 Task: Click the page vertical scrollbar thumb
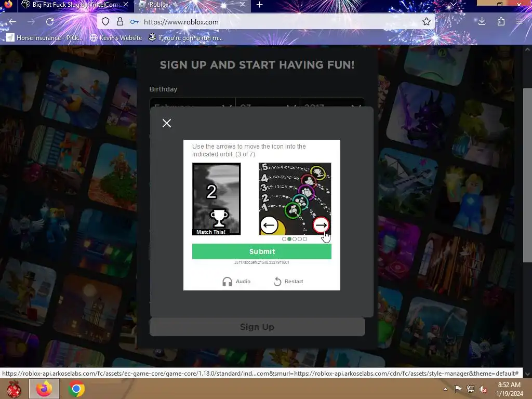527,175
